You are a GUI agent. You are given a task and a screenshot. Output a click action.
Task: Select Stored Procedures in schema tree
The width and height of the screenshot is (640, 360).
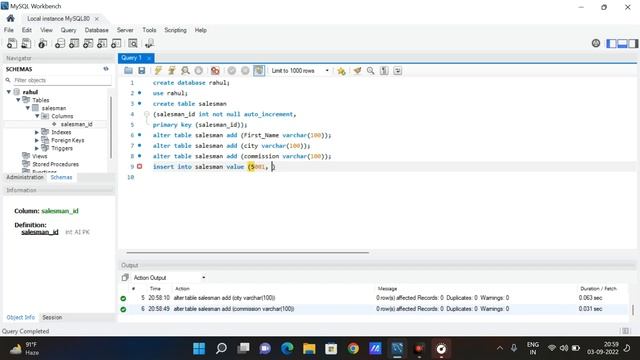click(56, 164)
